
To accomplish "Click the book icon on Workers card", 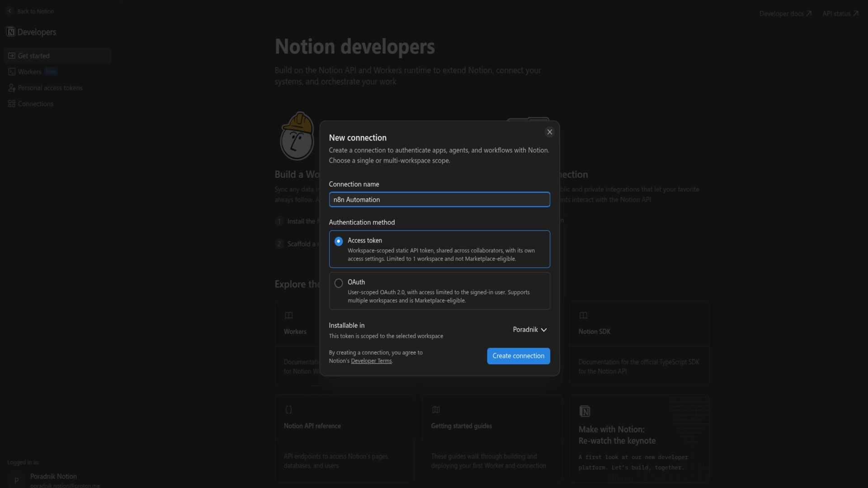I will pos(288,315).
